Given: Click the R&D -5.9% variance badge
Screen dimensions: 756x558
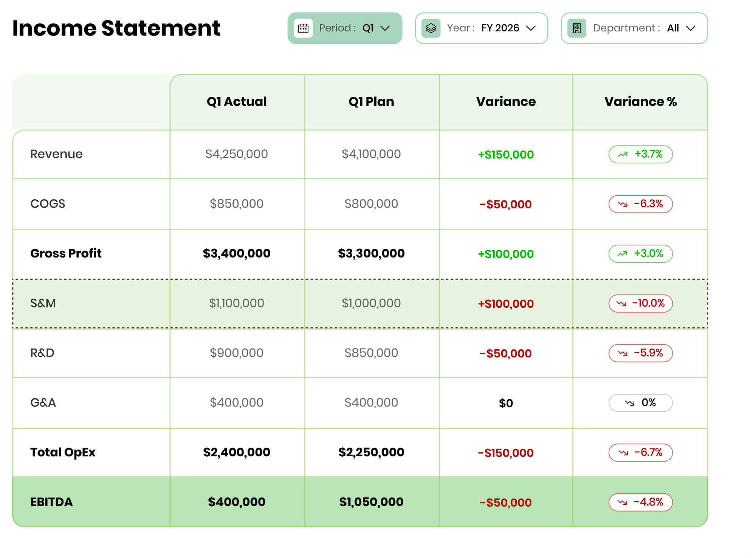Looking at the screenshot, I should (x=640, y=353).
